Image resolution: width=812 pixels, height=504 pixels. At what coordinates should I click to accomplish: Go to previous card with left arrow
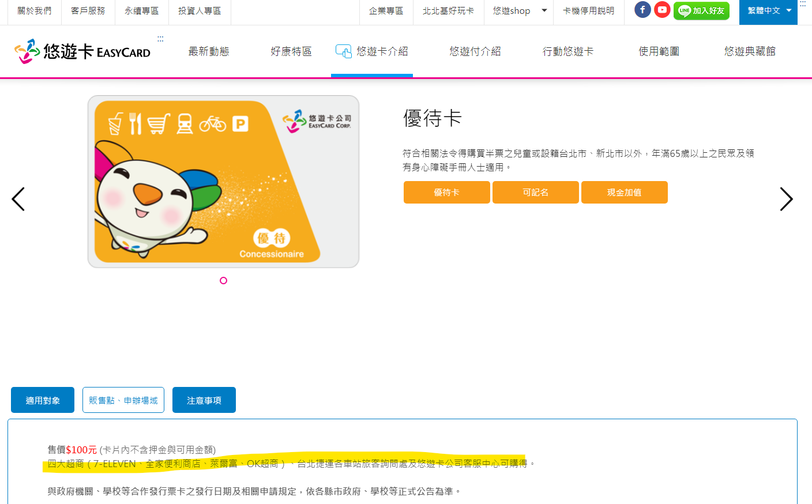[x=18, y=199]
